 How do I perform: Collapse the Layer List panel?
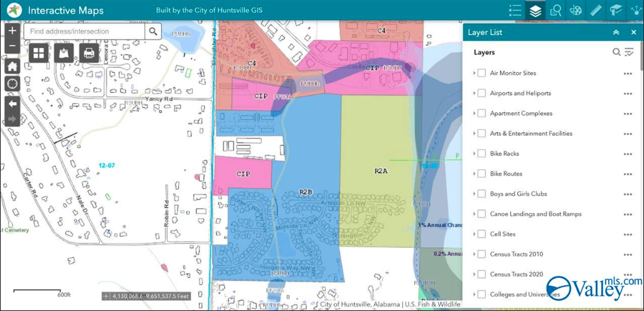(616, 32)
